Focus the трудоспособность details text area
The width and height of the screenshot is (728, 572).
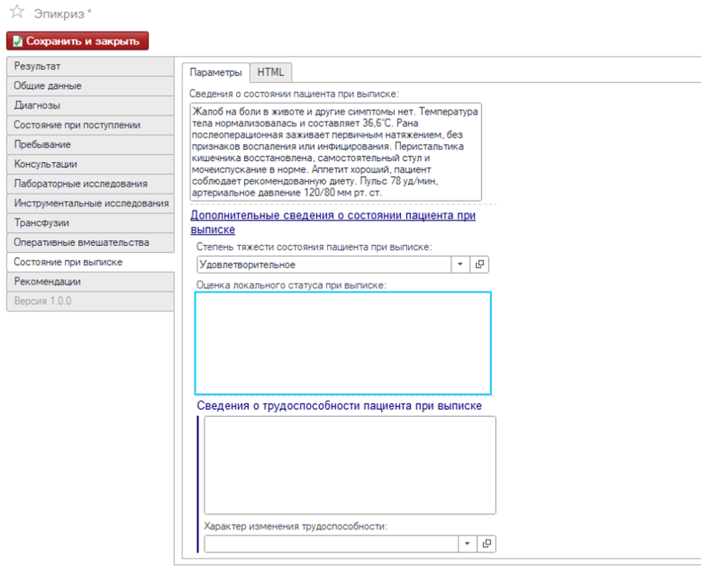click(x=350, y=465)
